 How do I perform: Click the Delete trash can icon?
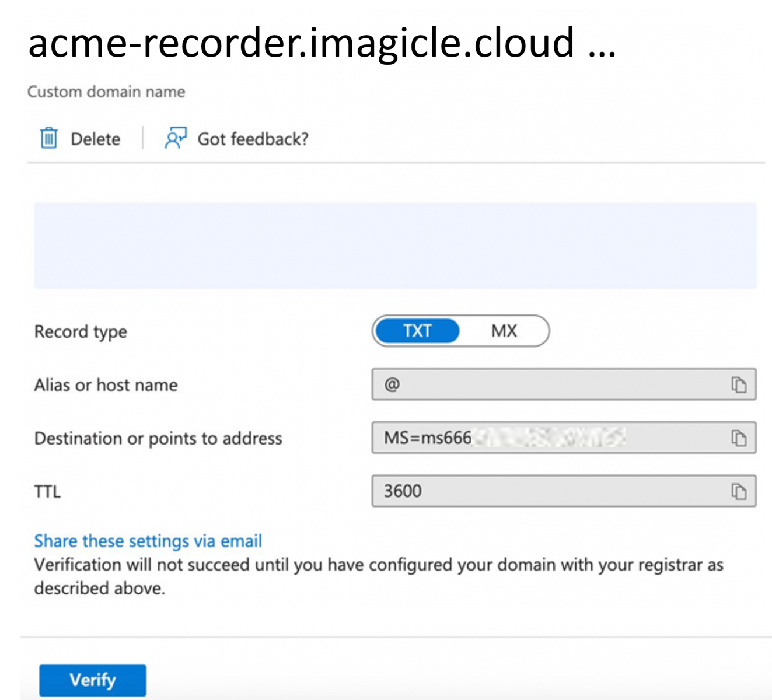(48, 139)
